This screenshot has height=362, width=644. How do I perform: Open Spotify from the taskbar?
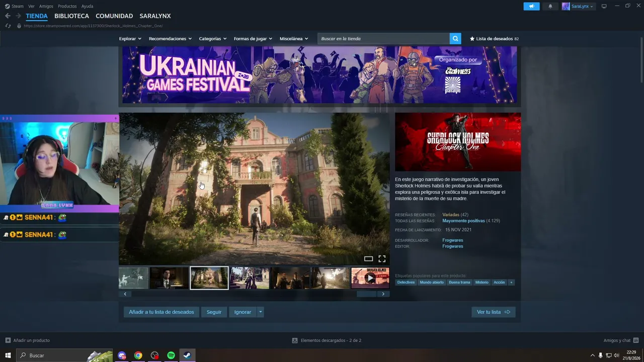pos(171,355)
